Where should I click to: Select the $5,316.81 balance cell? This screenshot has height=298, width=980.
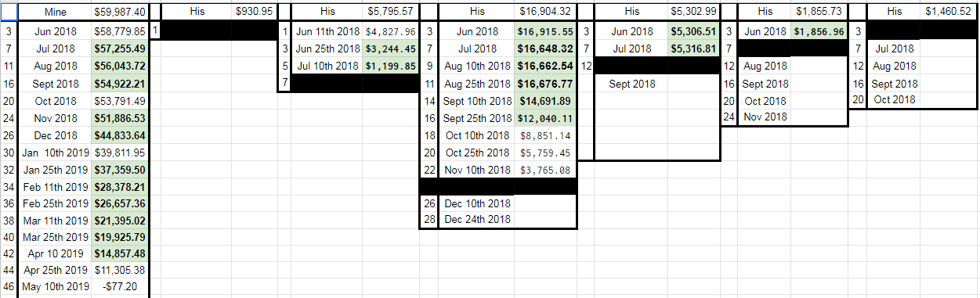[694, 48]
